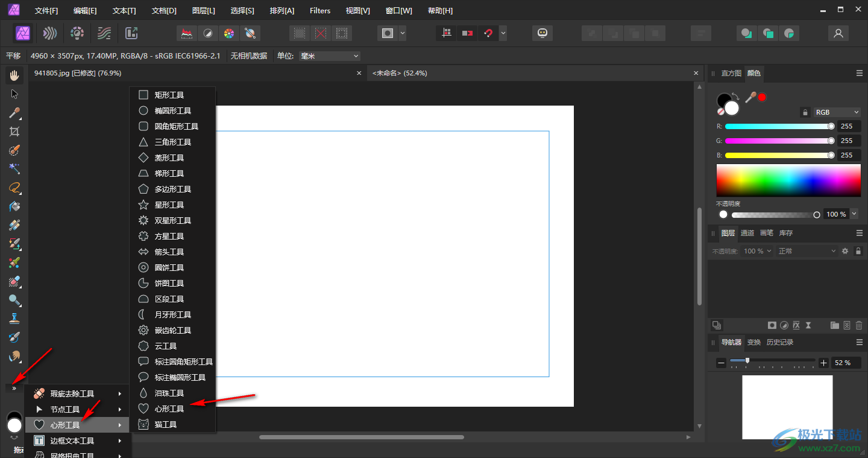
Task: Open the units dropdown showing 毫米
Action: pyautogui.click(x=329, y=56)
